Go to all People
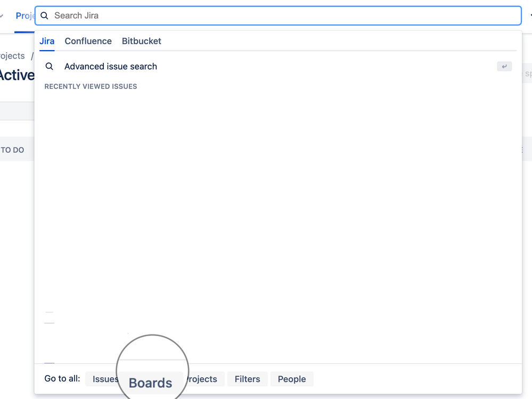The image size is (532, 399). 292,379
